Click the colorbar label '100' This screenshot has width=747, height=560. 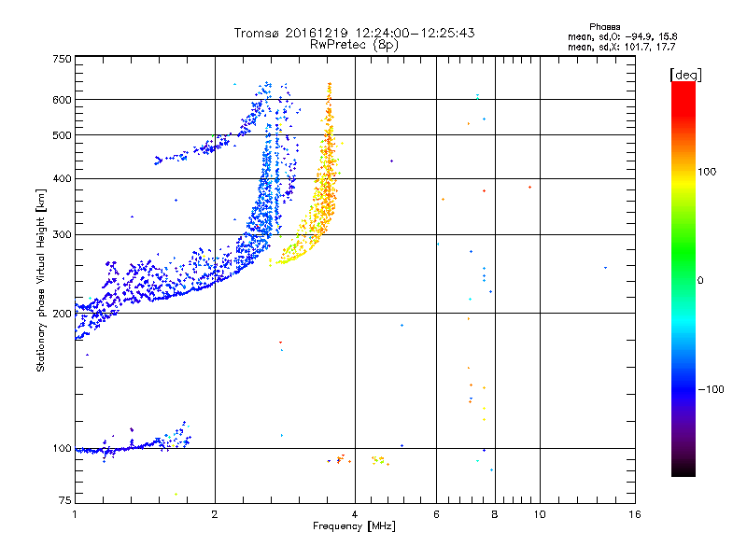pyautogui.click(x=707, y=172)
